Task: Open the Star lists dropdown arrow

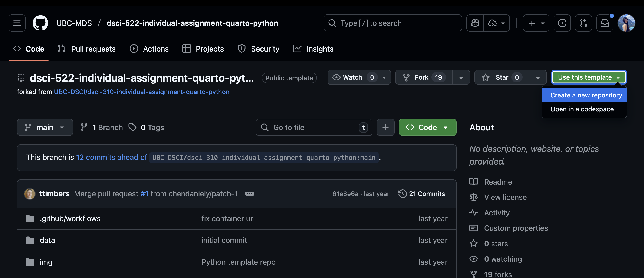Action: point(538,77)
